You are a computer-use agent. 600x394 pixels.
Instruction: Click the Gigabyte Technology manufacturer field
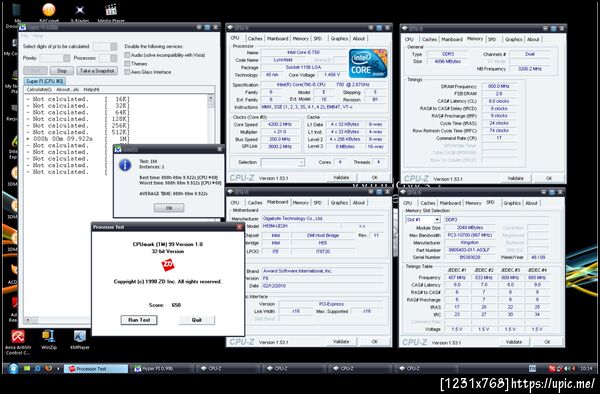tap(322, 218)
